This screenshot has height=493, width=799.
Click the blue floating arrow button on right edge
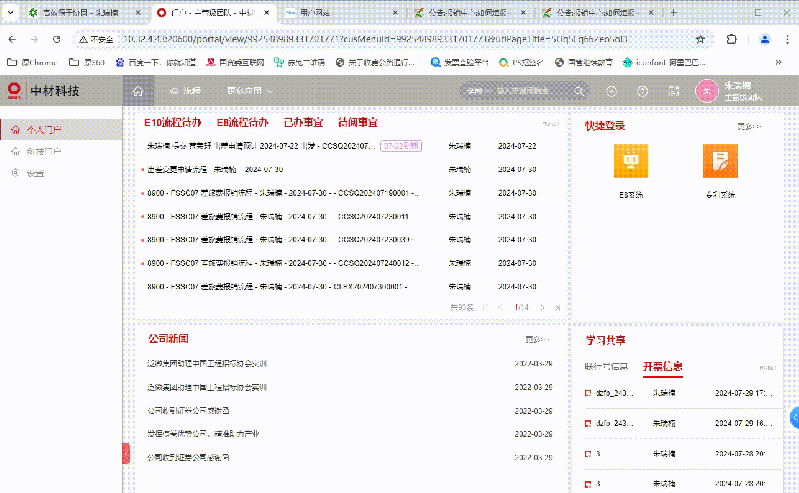click(794, 418)
